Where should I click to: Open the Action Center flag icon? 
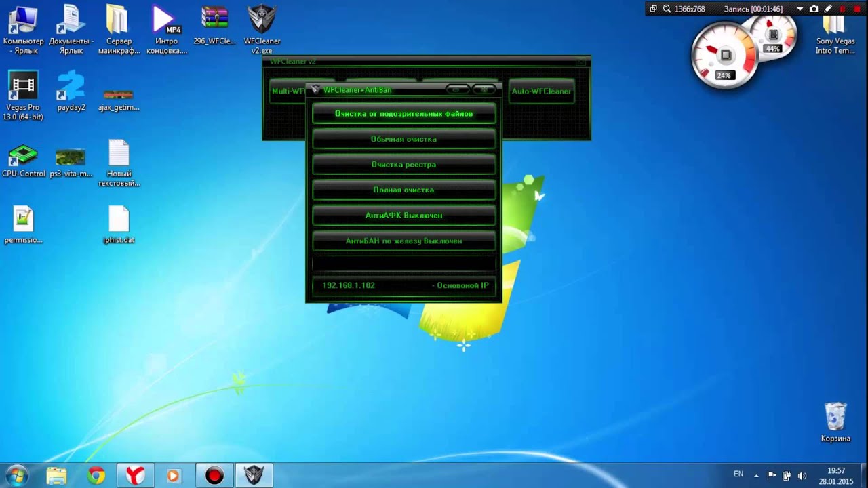coord(772,476)
